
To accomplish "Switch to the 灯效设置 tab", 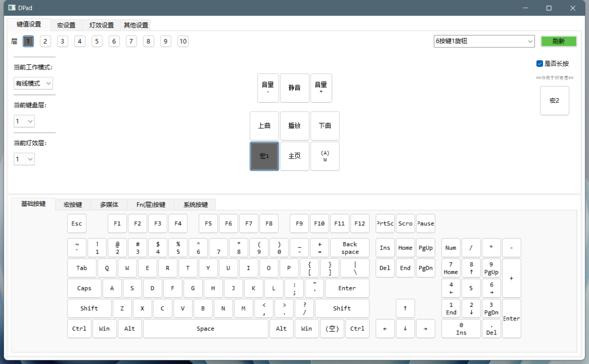I will [101, 25].
